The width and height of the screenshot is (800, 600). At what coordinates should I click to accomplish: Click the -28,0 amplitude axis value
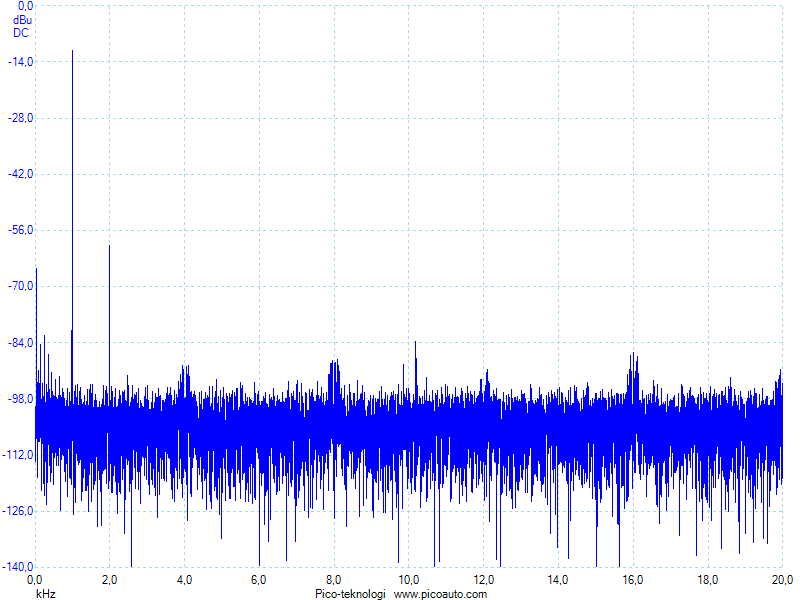point(20,118)
